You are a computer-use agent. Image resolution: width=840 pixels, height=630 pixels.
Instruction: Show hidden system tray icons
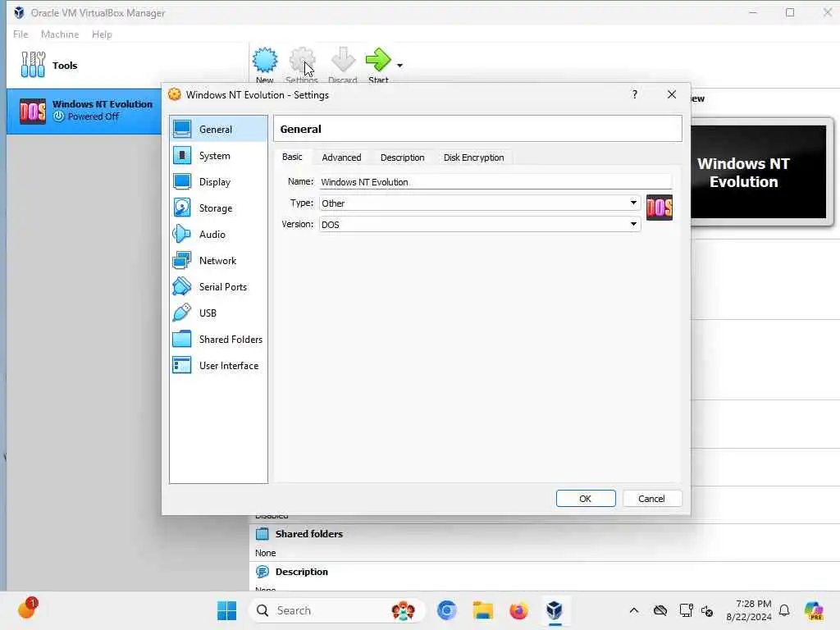[634, 610]
